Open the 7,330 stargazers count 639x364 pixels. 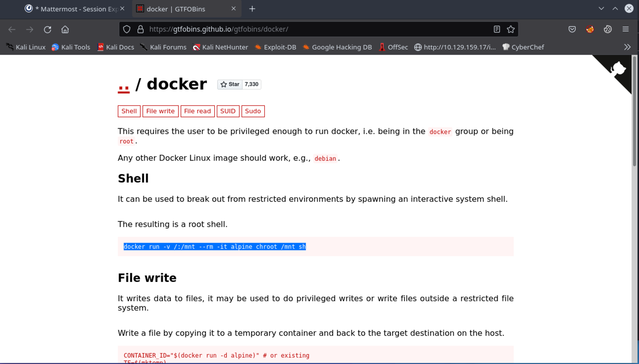click(251, 84)
